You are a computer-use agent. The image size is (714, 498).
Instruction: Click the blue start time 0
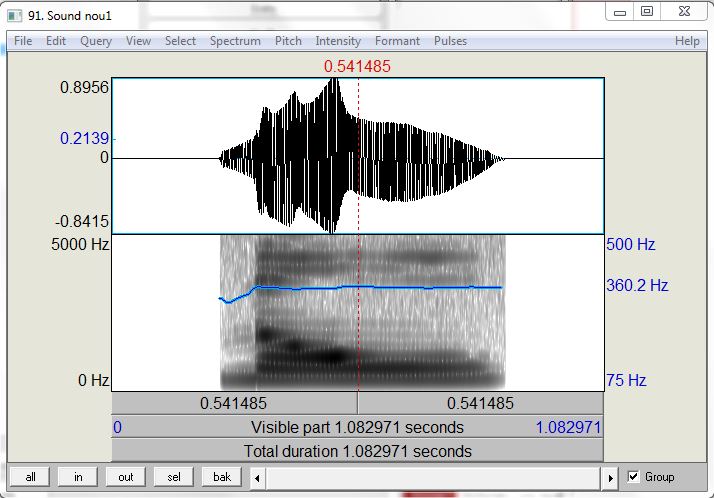pos(117,427)
